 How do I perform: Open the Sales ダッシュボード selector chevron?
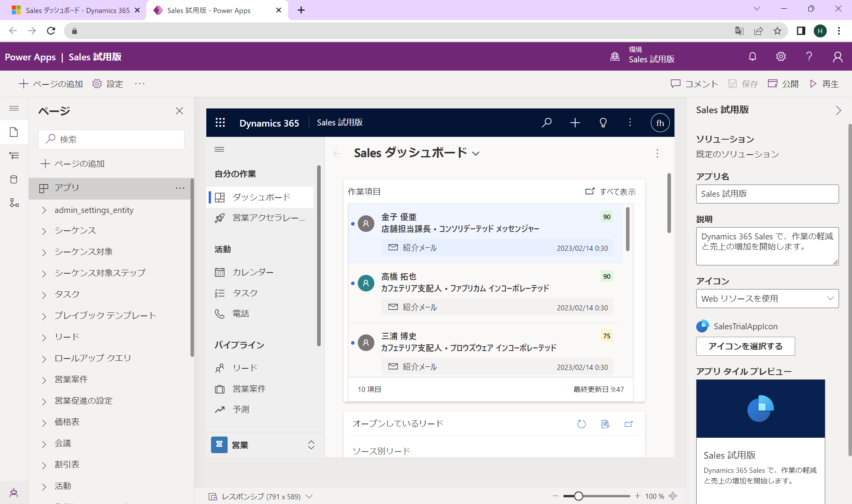[476, 154]
